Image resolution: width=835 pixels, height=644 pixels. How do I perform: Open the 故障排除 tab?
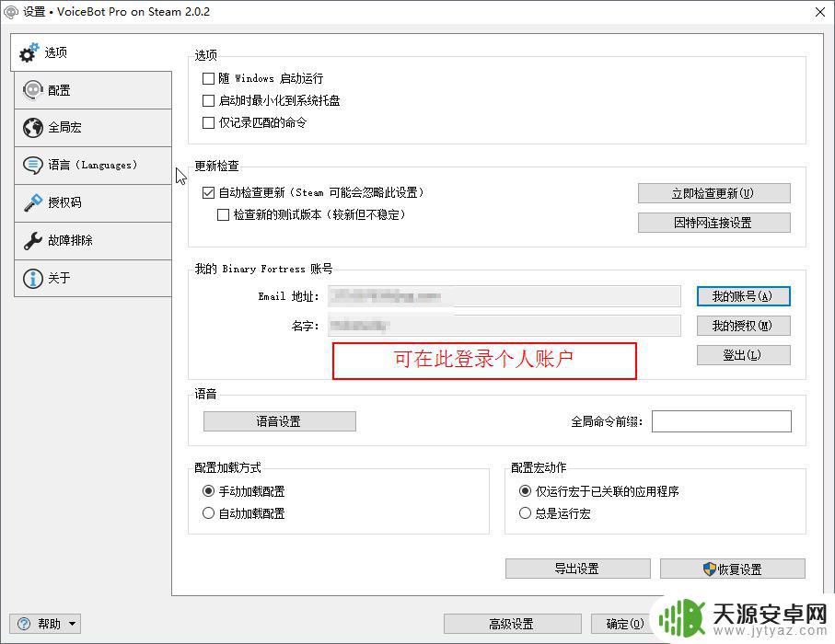tap(93, 240)
